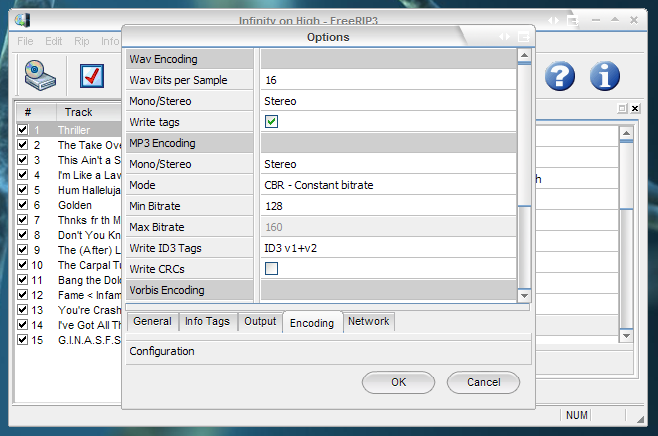This screenshot has height=436, width=658.
Task: Open the Min Bitrate 128 dropdown
Action: (x=389, y=206)
